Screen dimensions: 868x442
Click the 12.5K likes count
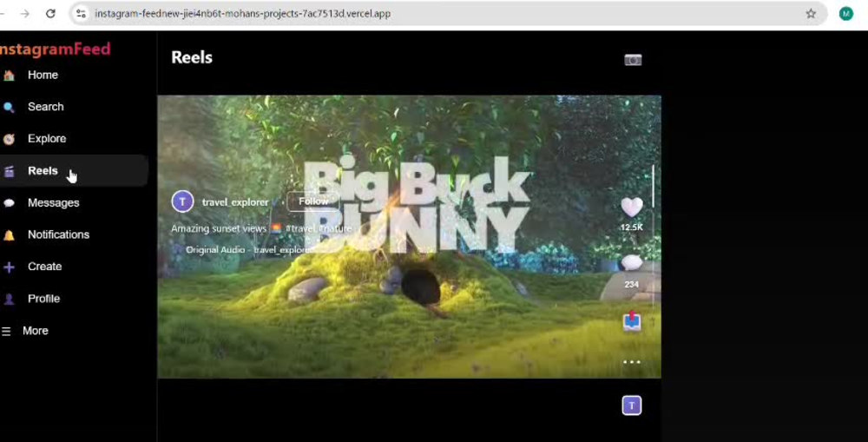click(632, 228)
